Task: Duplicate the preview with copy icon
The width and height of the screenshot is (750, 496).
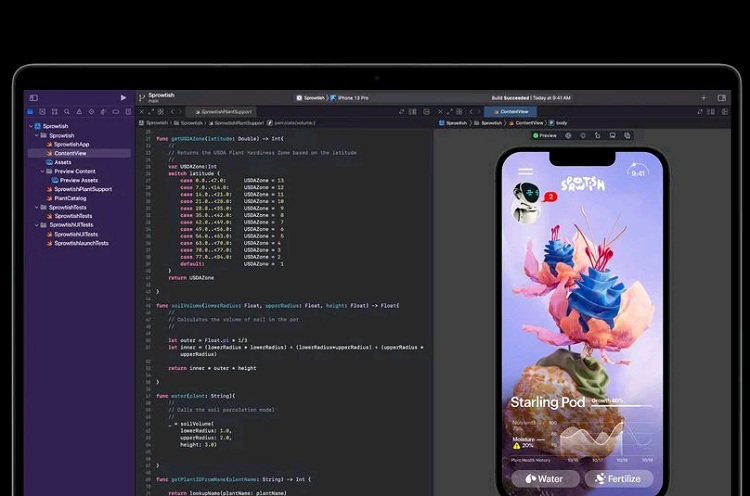Action: (x=627, y=135)
